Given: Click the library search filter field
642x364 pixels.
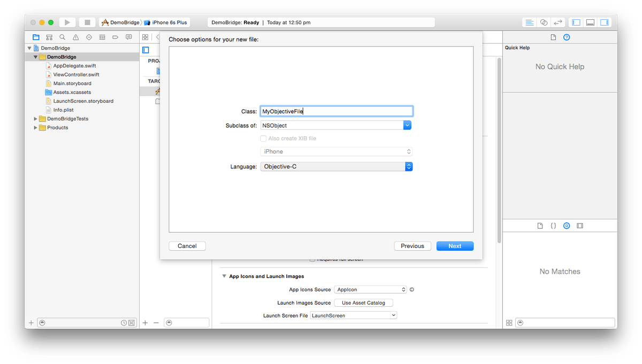Looking at the screenshot, I should [565, 323].
